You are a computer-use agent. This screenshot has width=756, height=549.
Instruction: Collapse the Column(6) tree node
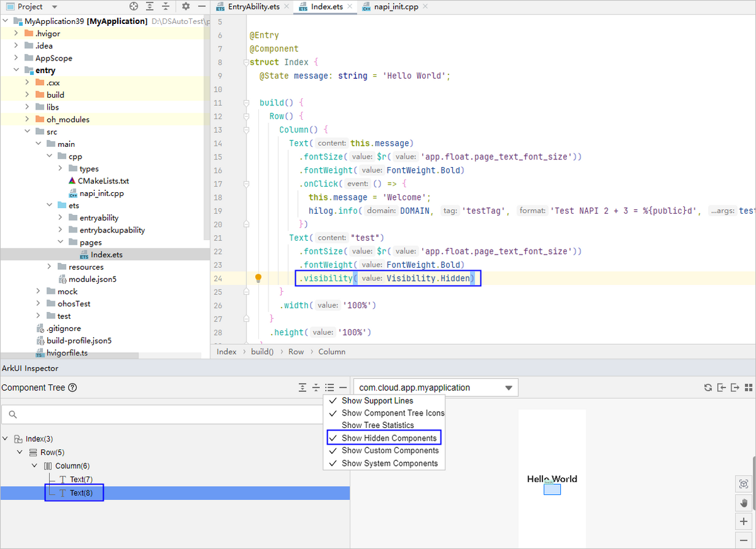(x=35, y=466)
